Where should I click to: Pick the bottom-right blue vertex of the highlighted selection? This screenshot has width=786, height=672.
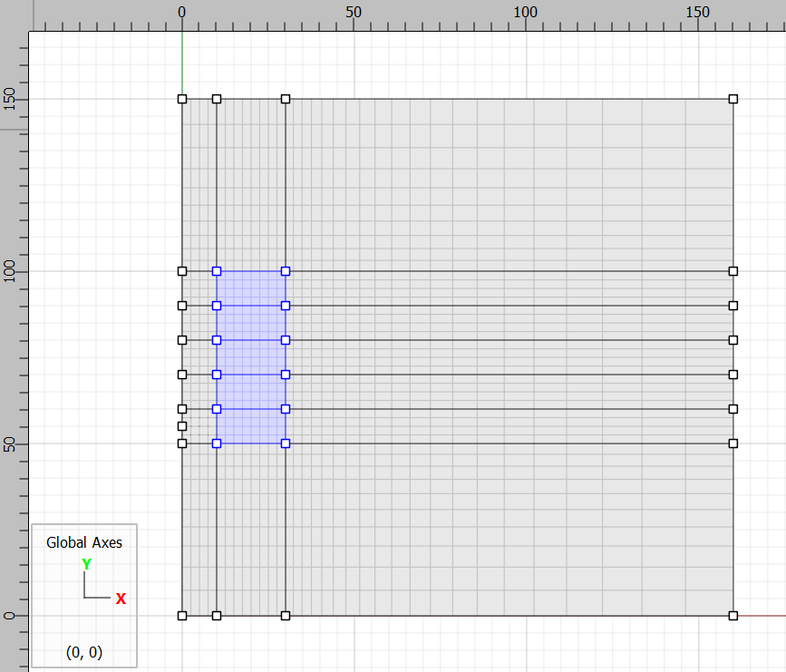[x=286, y=443]
